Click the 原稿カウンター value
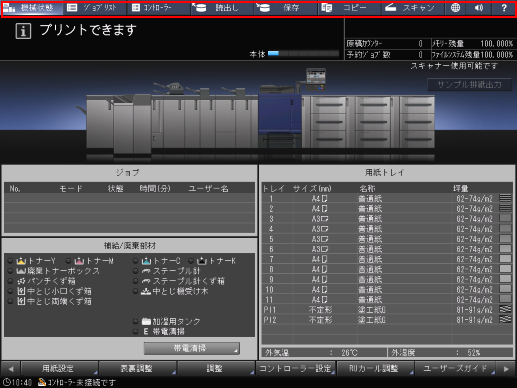 click(x=420, y=44)
